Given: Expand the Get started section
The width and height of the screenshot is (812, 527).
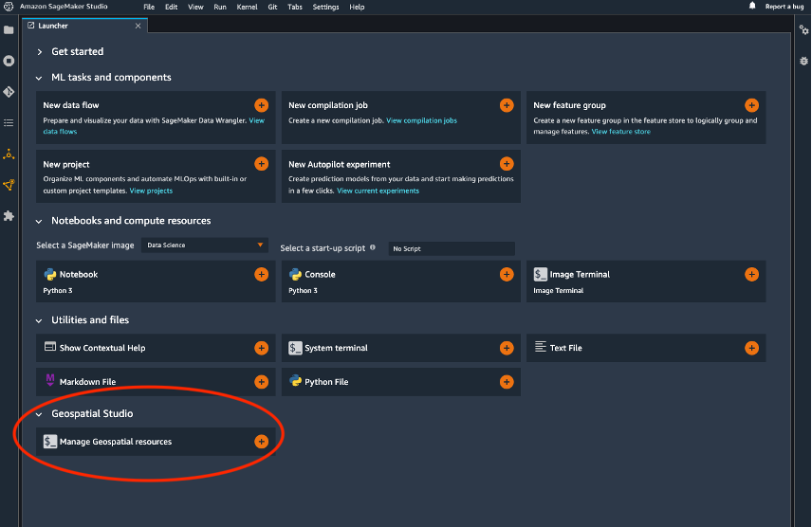Looking at the screenshot, I should pyautogui.click(x=39, y=52).
